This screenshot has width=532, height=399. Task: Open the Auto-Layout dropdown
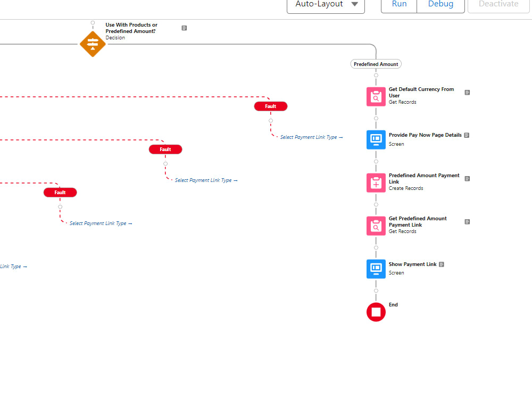pos(326,5)
